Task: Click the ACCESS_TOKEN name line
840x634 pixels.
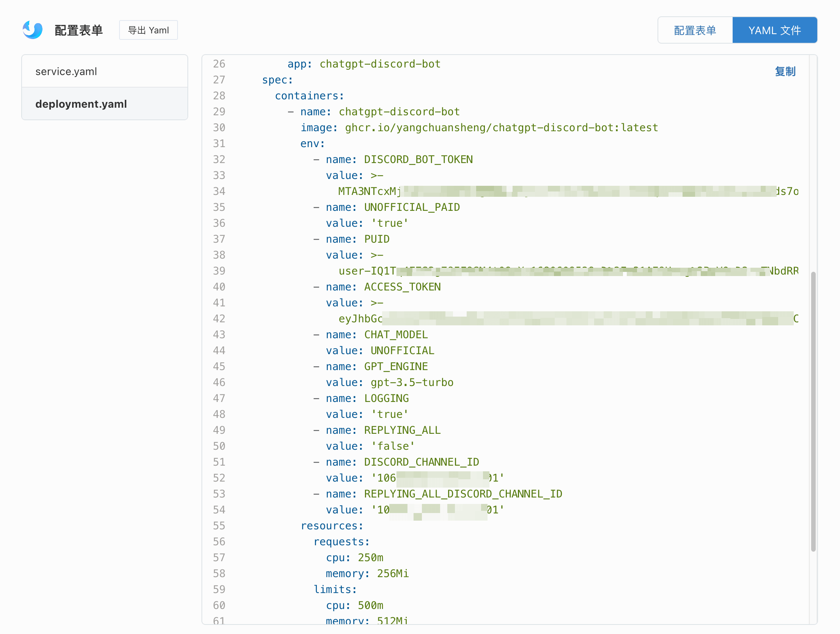Action: coord(377,287)
